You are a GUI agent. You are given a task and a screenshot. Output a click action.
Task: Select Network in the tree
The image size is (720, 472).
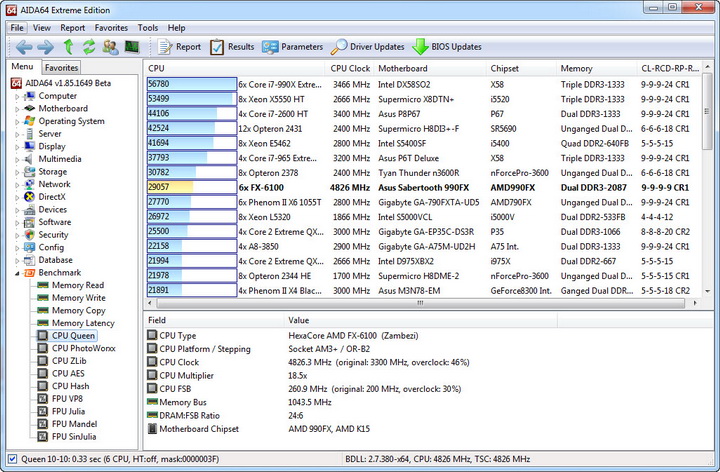54,184
